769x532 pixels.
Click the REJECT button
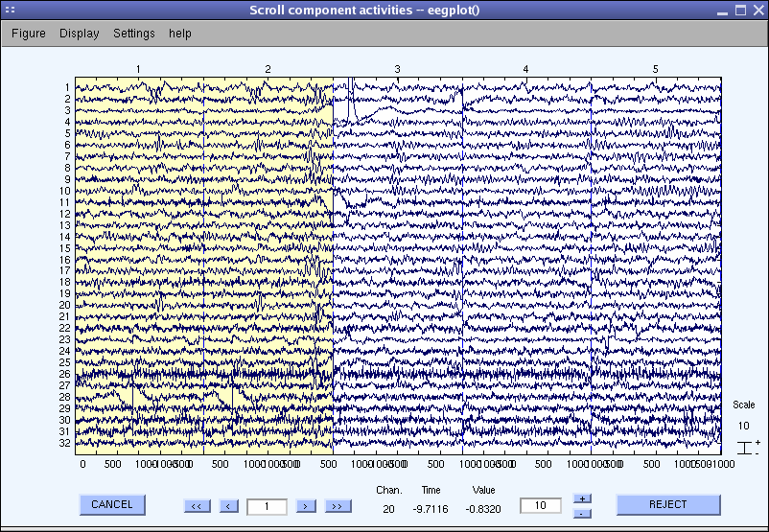(667, 504)
